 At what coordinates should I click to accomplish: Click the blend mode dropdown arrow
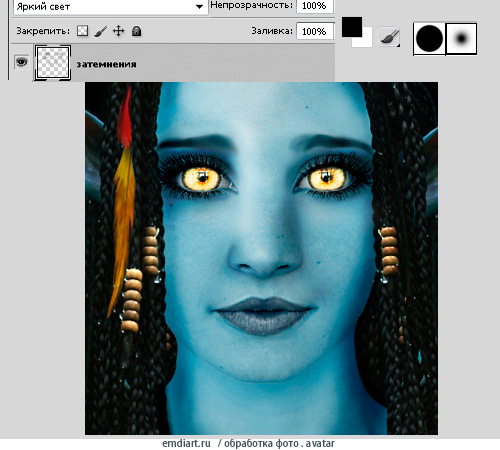pos(199,7)
